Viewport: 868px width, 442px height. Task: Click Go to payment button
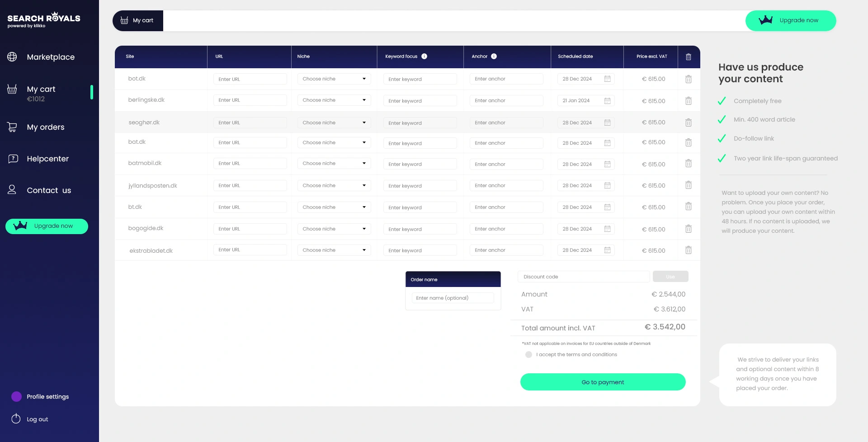(603, 382)
